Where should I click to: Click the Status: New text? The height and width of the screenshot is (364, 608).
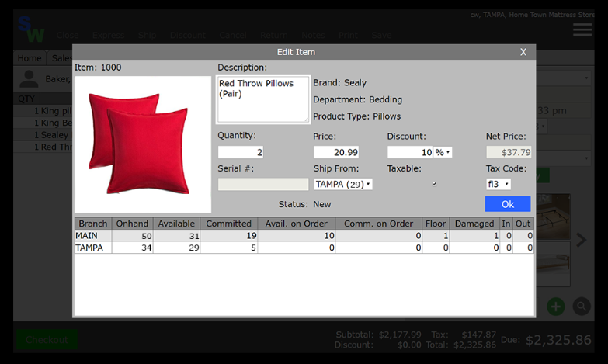click(x=304, y=204)
